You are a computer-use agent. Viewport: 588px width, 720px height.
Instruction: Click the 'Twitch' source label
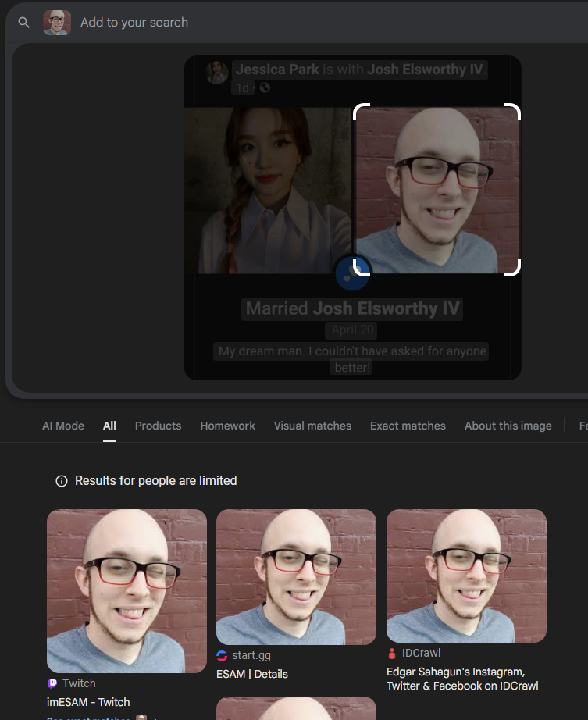coord(79,683)
